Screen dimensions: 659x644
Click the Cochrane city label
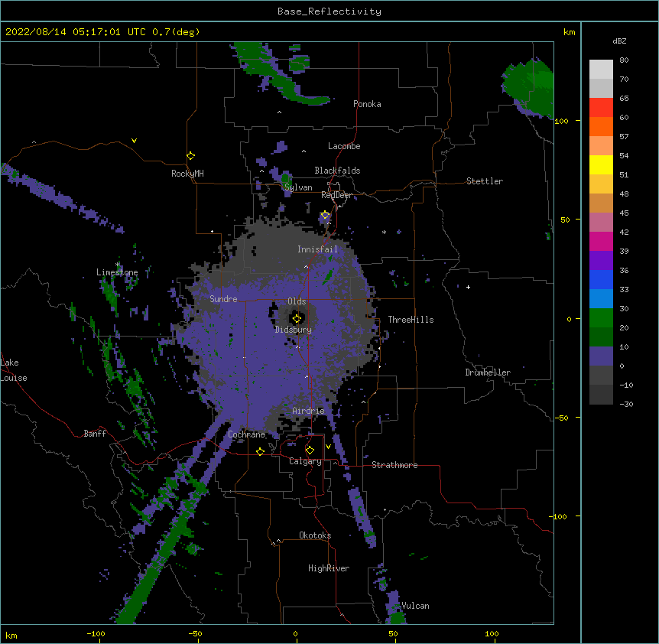(x=246, y=434)
